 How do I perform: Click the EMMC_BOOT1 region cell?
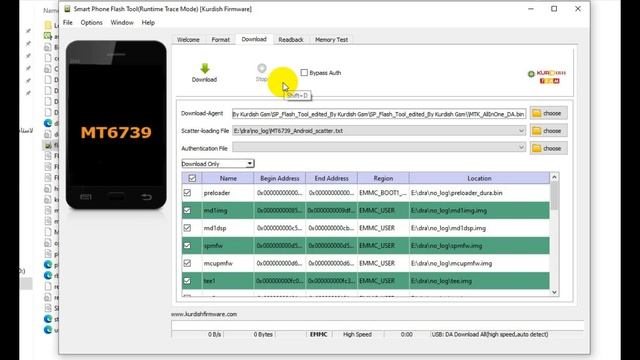click(x=383, y=193)
